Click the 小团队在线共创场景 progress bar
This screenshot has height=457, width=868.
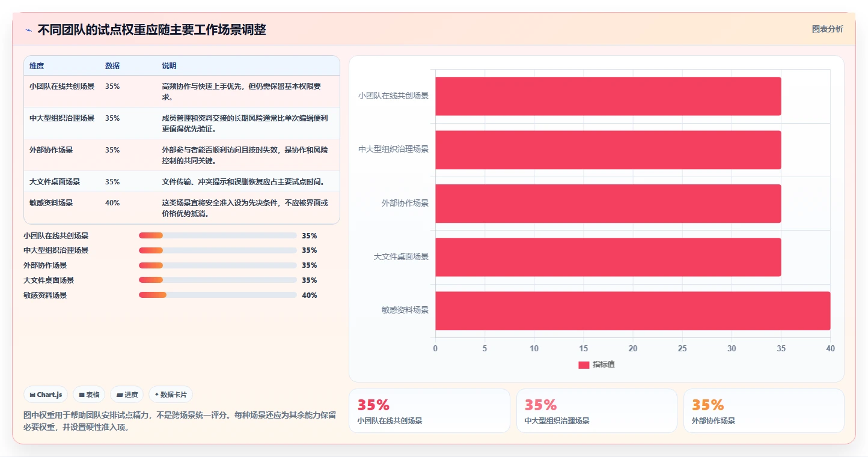pos(218,235)
